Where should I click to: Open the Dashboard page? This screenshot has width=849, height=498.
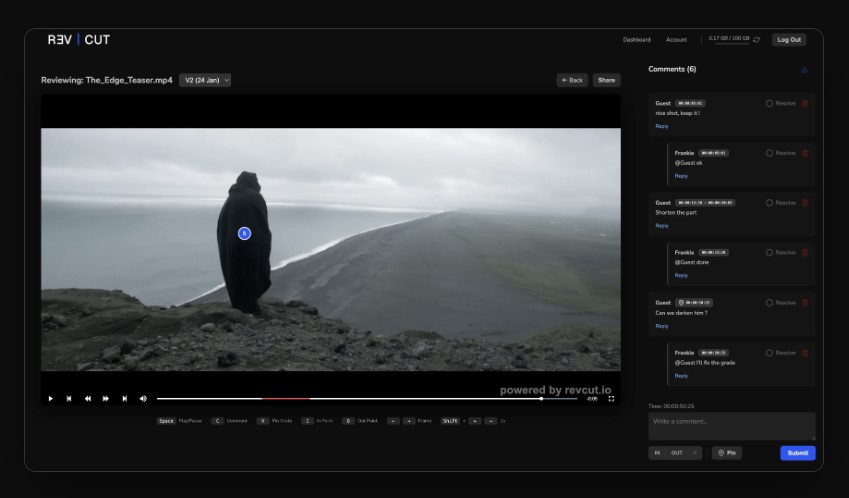click(636, 40)
